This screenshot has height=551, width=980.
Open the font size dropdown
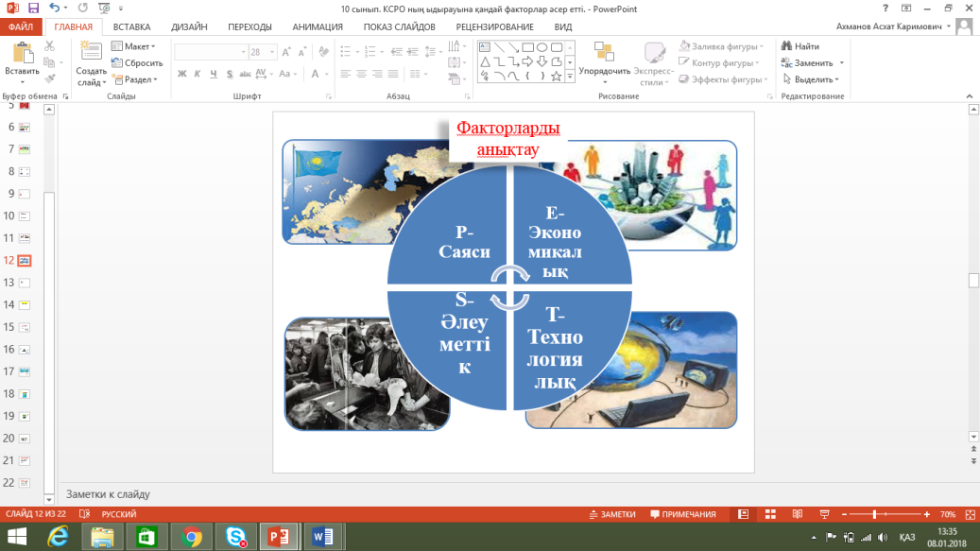click(274, 53)
